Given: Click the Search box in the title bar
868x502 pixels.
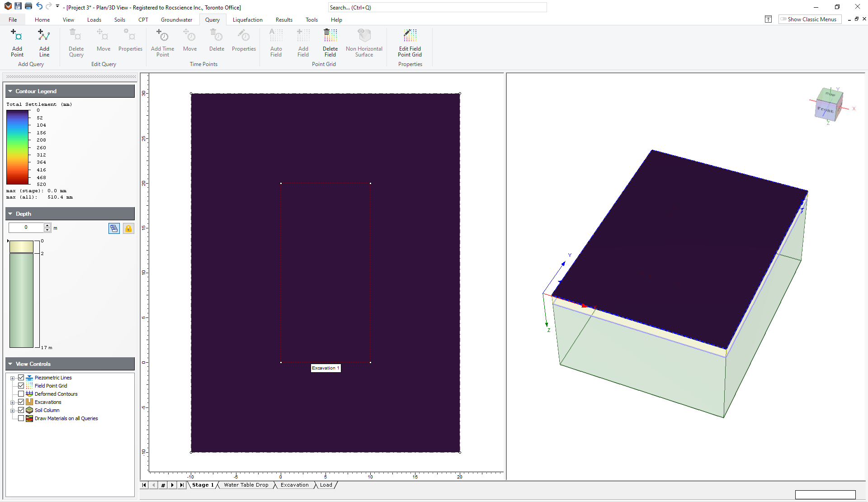Looking at the screenshot, I should pyautogui.click(x=437, y=7).
